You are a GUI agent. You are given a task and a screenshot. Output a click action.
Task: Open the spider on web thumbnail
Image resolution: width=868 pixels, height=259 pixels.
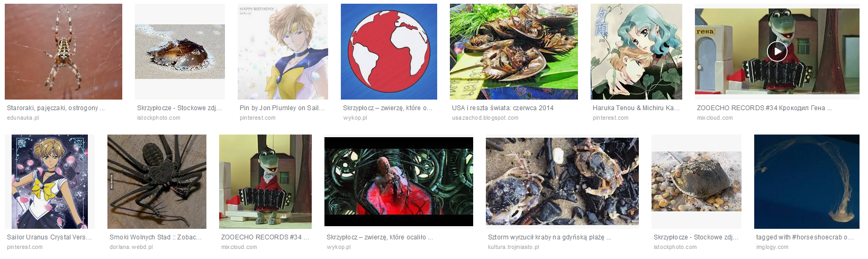click(x=64, y=51)
